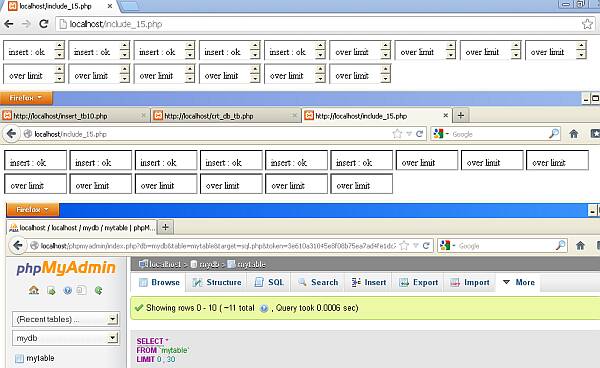The width and height of the screenshot is (600, 368).
Task: Click the green reload icon in the phpMyAdmin sidebar
Action: click(98, 290)
